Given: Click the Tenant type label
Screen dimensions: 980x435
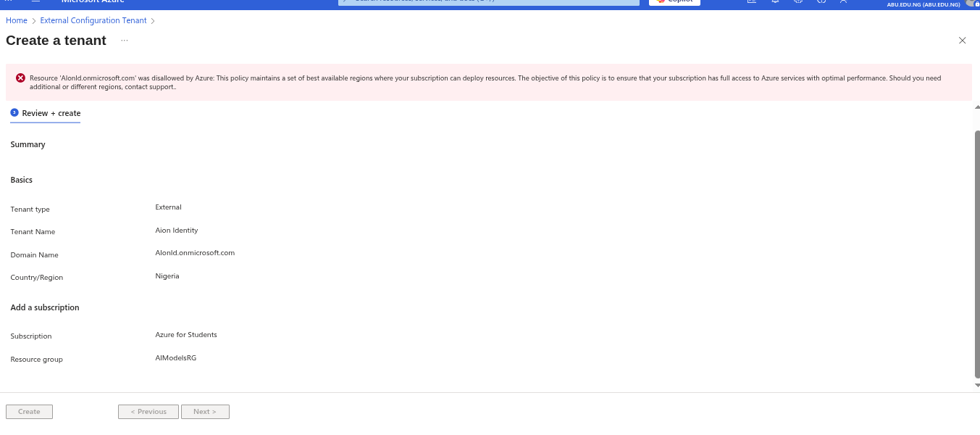Looking at the screenshot, I should [30, 210].
